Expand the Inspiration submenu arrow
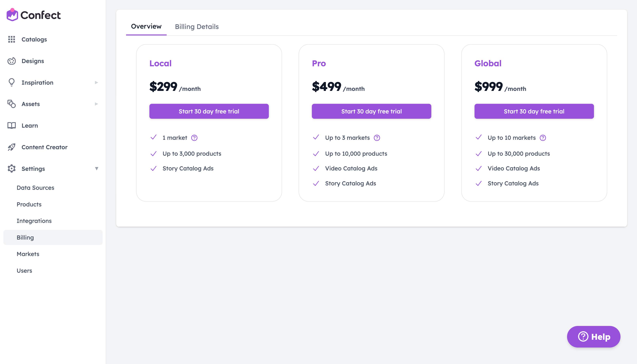Image resolution: width=637 pixels, height=364 pixels. (x=96, y=83)
